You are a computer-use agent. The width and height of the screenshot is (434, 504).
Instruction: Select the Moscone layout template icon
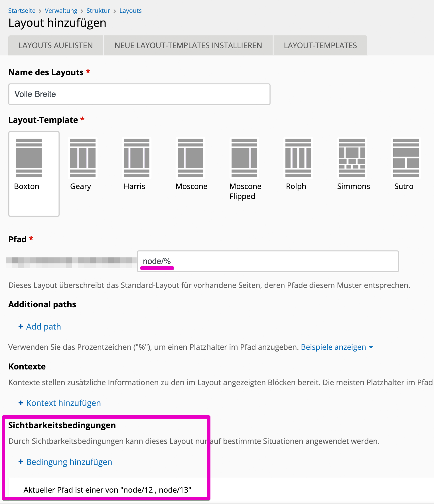point(190,158)
